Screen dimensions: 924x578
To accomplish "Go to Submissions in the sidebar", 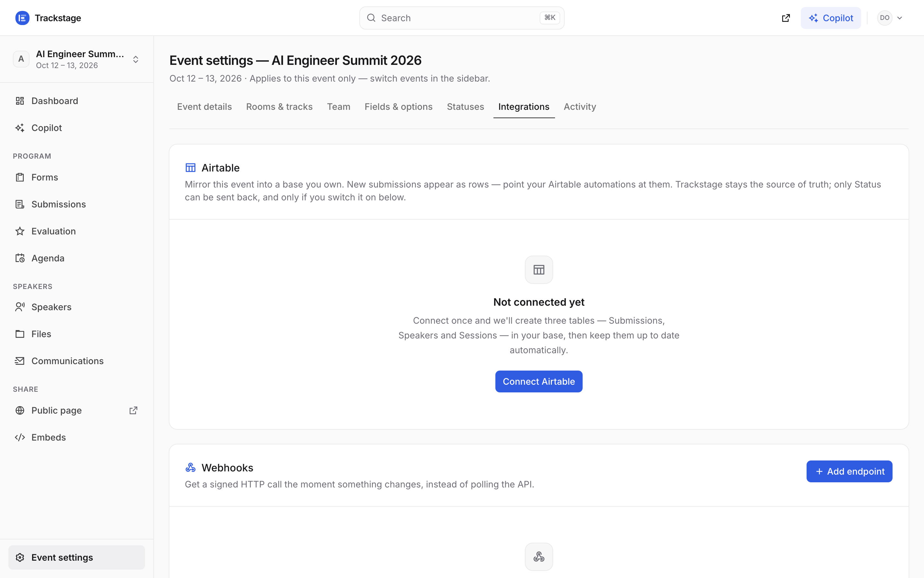I will pyautogui.click(x=77, y=204).
